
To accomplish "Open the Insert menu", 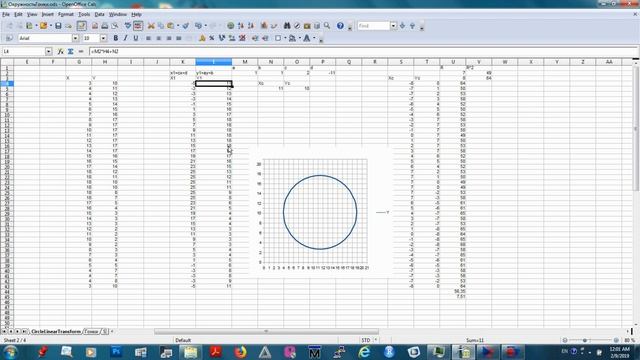I will coord(47,14).
